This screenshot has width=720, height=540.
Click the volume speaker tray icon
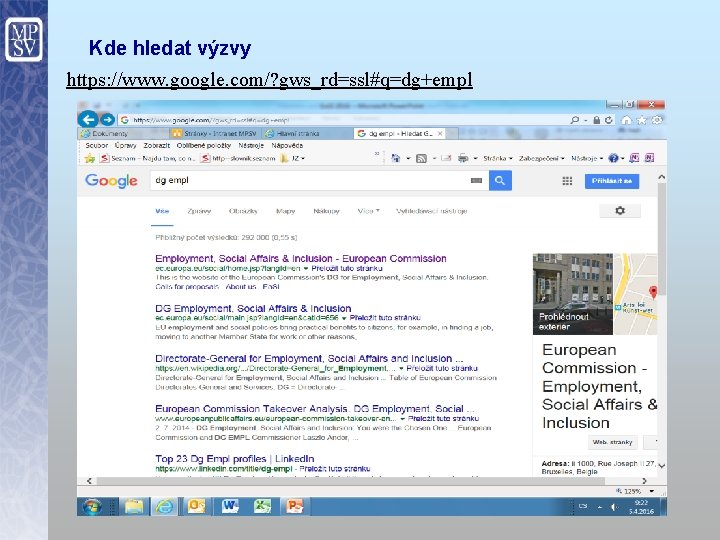pyautogui.click(x=613, y=507)
